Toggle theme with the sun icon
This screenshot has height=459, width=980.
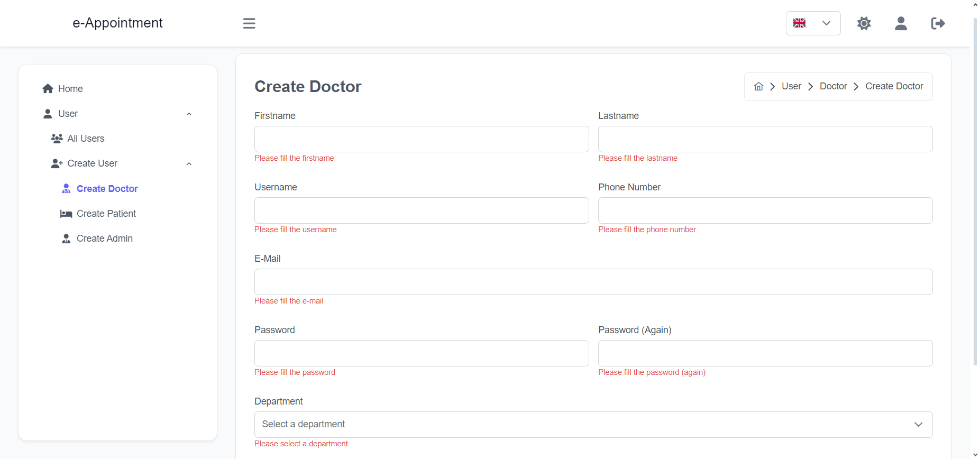864,23
